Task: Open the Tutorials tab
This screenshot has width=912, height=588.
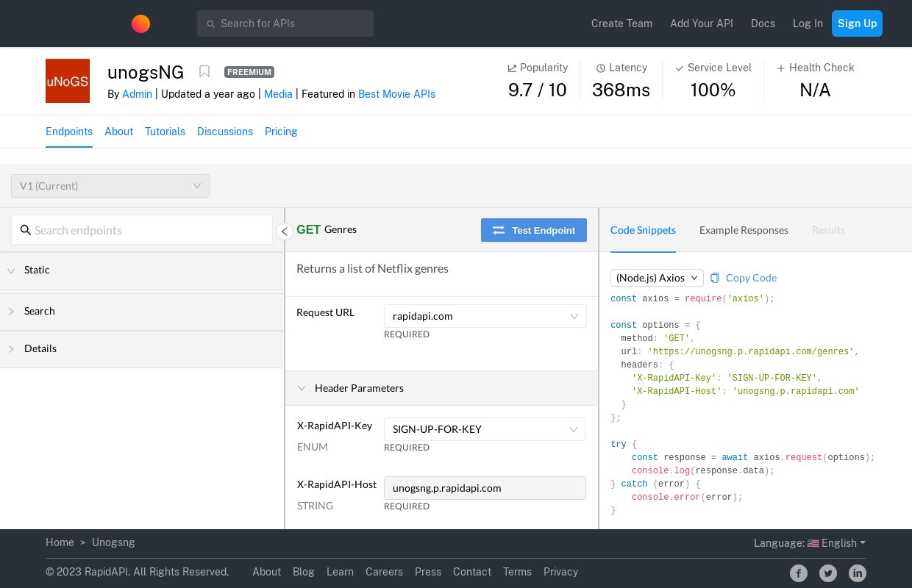Action: tap(165, 132)
